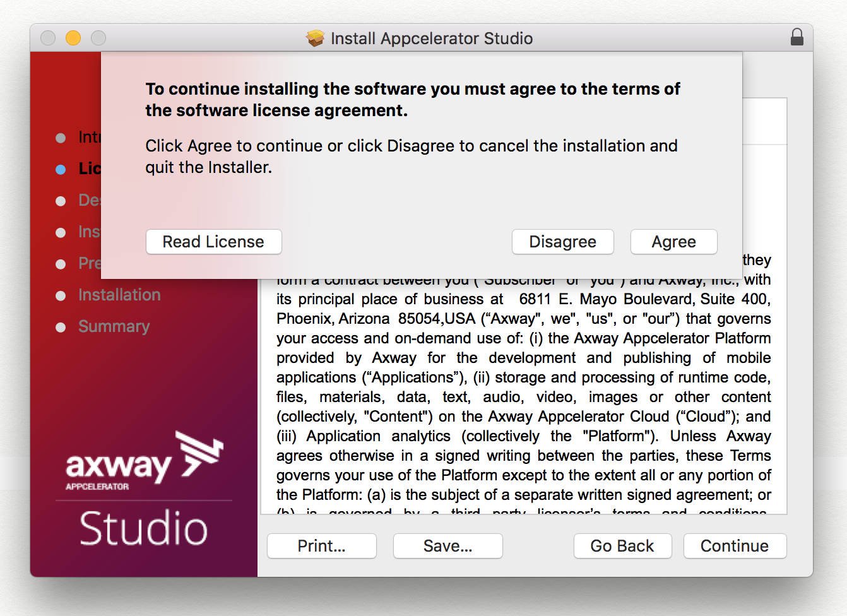Select the Installation step in sidebar
The width and height of the screenshot is (847, 616).
[119, 295]
